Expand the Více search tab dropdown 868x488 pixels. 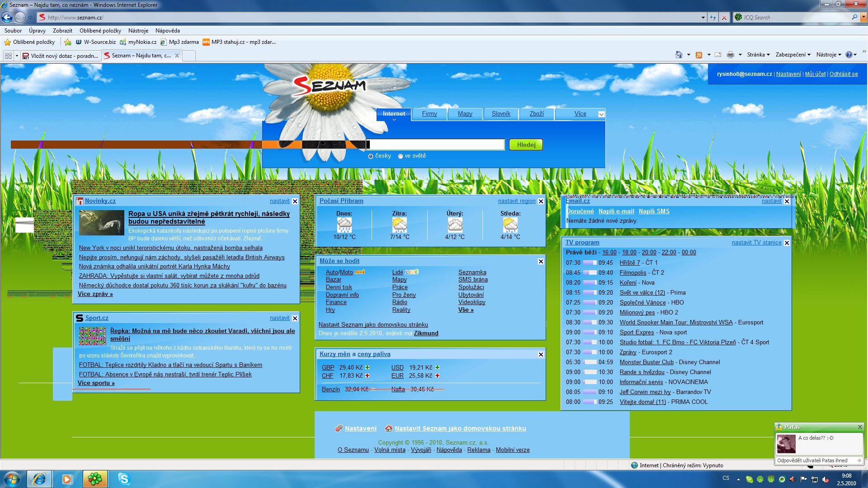tap(601, 114)
